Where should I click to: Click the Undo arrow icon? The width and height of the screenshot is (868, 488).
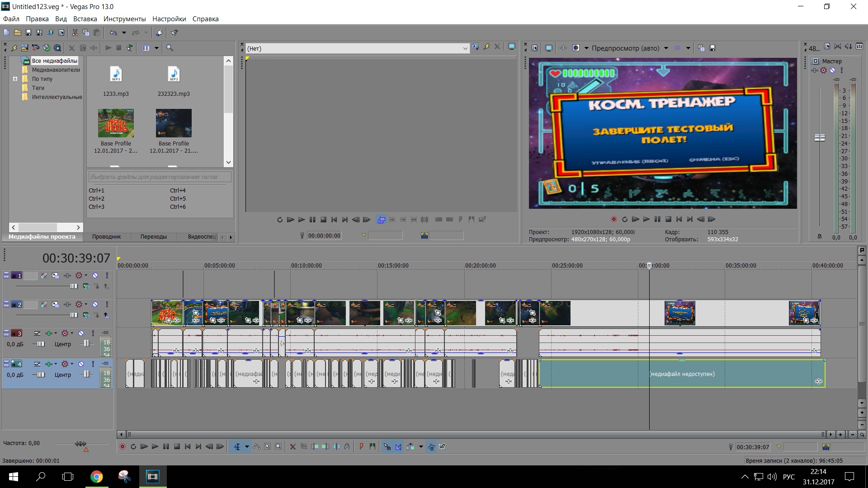tap(113, 33)
